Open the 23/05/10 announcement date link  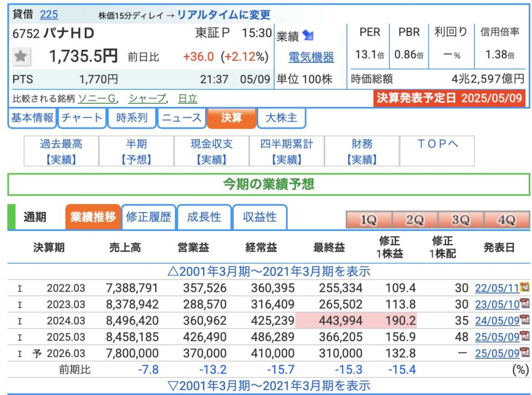(x=497, y=304)
